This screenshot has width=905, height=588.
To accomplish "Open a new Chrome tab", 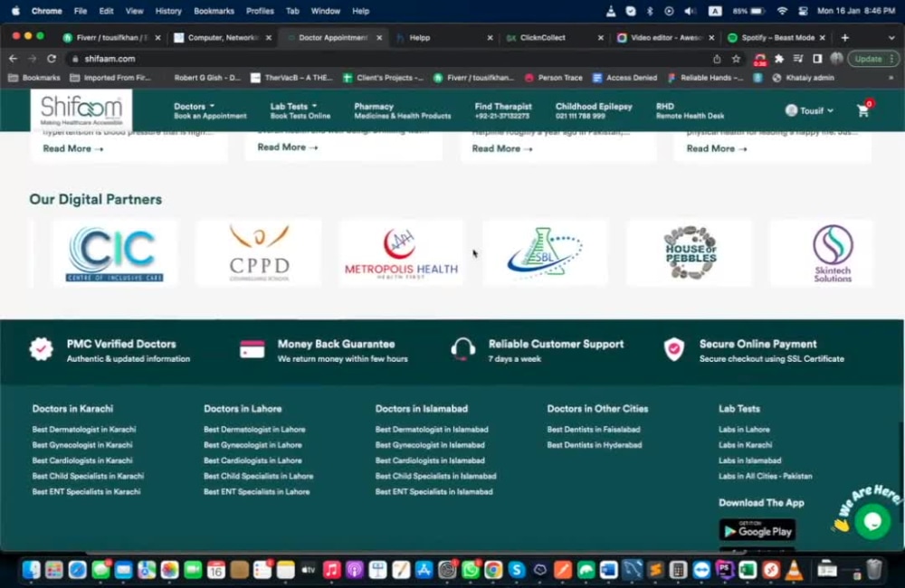I will coord(845,37).
